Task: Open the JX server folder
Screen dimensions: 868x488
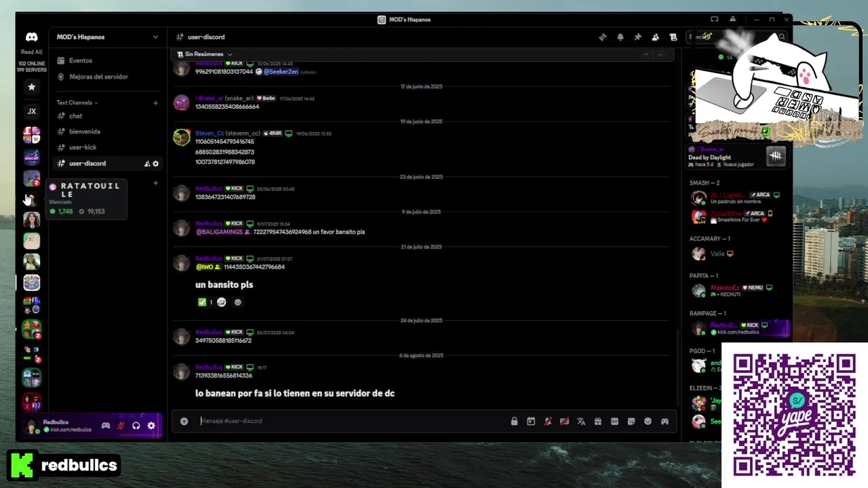Action: point(31,111)
